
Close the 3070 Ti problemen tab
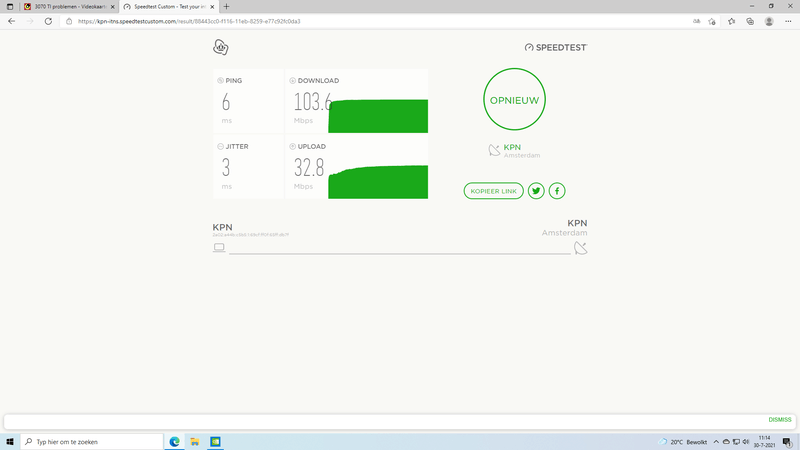[x=113, y=7]
